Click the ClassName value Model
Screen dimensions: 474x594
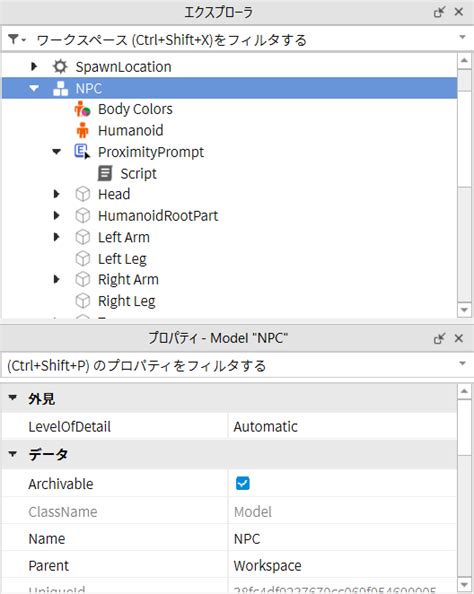pos(342,512)
